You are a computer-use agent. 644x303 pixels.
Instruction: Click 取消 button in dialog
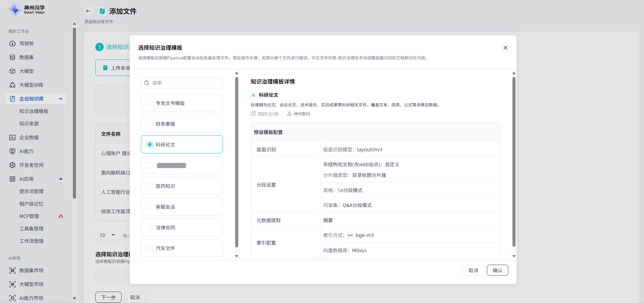coord(473,270)
